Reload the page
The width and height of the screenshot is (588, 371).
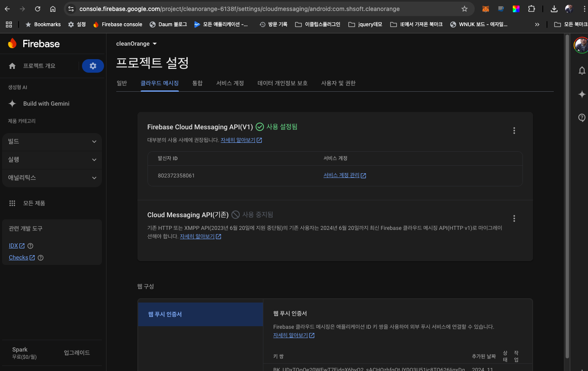click(x=38, y=9)
